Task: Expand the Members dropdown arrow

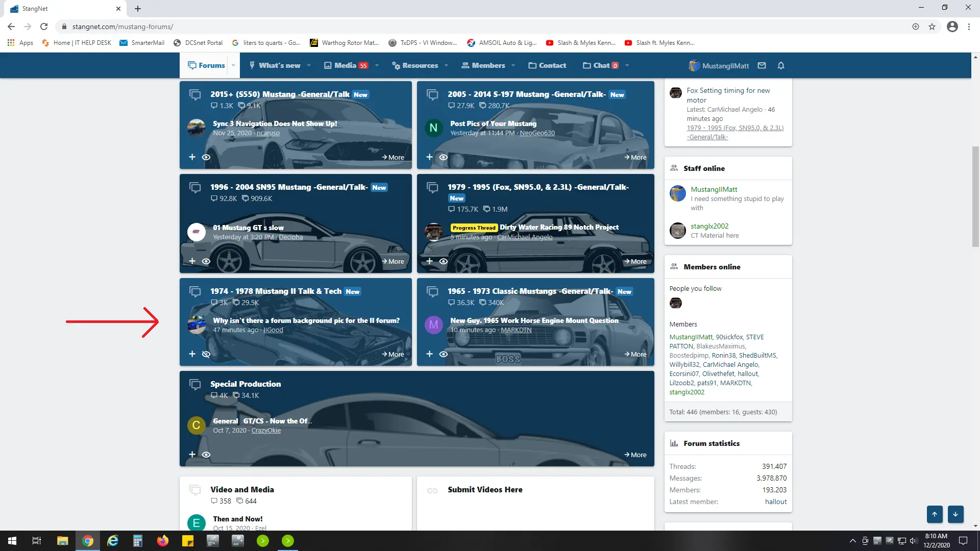Action: [513, 65]
